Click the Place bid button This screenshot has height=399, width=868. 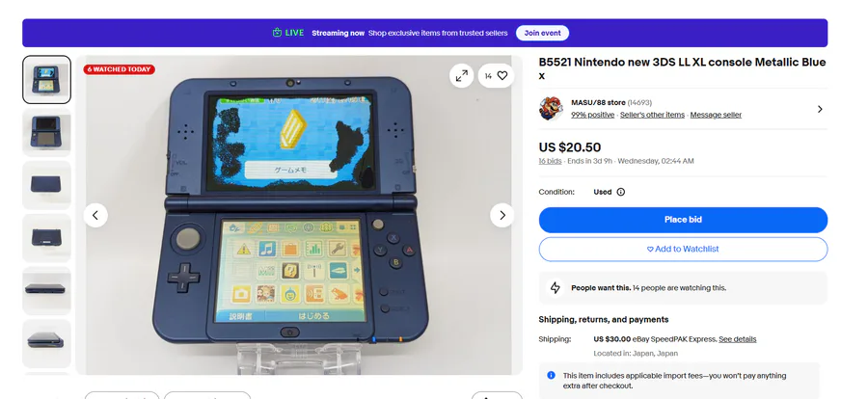pyautogui.click(x=683, y=220)
